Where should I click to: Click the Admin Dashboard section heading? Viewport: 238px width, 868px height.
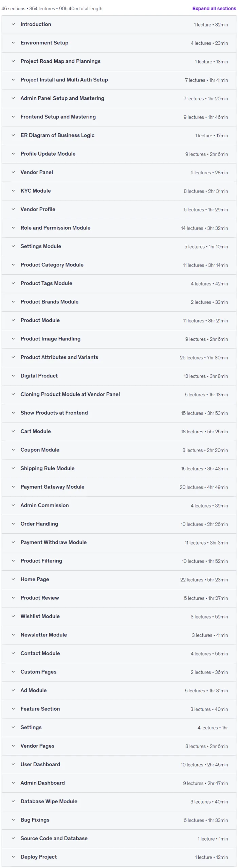pos(42,783)
